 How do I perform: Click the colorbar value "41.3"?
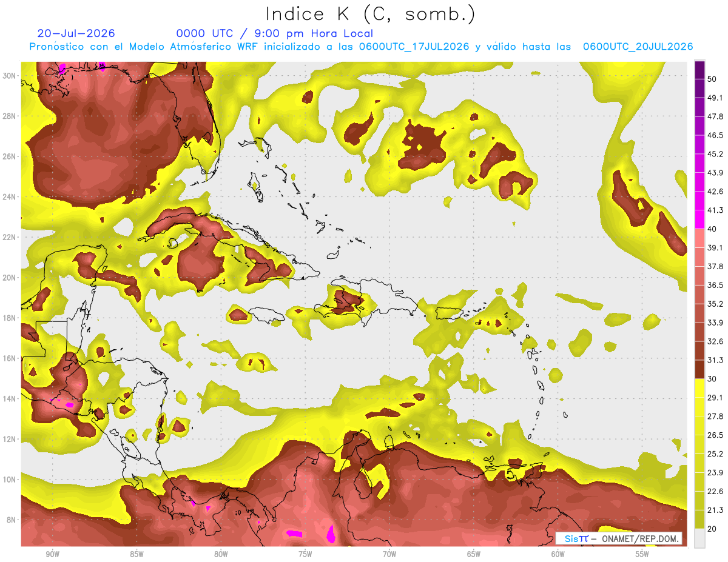pyautogui.click(x=715, y=211)
